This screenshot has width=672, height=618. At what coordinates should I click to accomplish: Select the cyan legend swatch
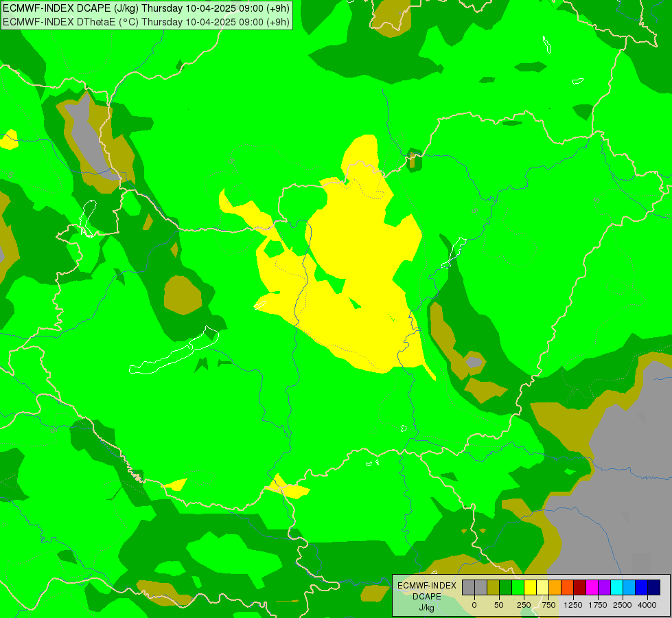[x=617, y=588]
